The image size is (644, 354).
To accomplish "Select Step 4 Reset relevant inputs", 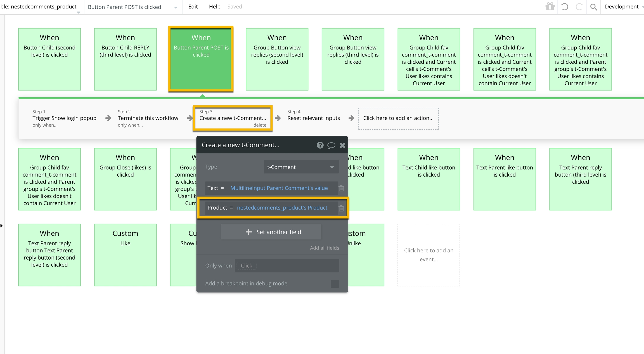I will tap(313, 118).
